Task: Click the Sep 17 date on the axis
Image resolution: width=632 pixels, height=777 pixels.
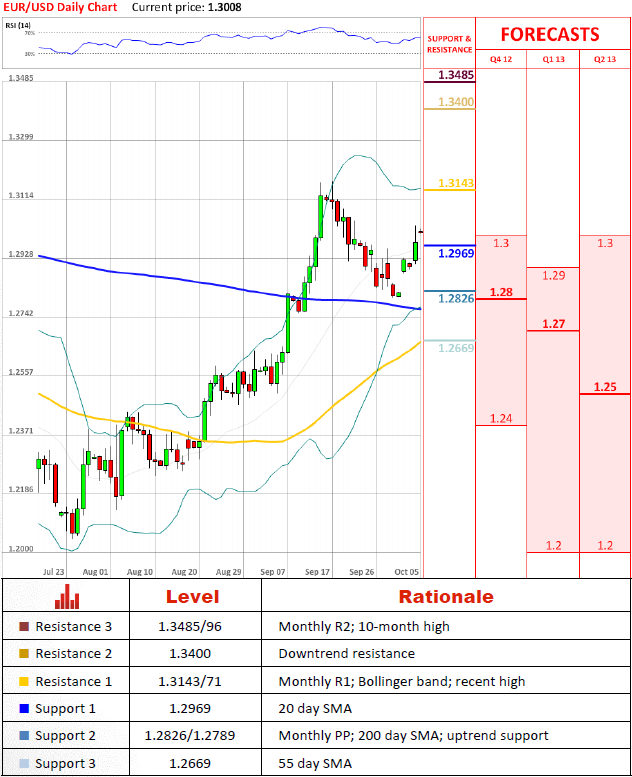Action: [318, 571]
